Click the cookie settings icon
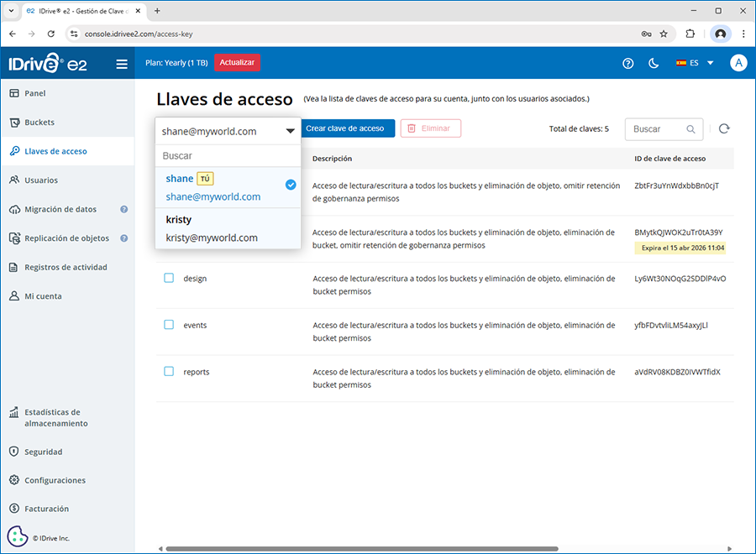The height and width of the screenshot is (554, 756). pos(18,536)
